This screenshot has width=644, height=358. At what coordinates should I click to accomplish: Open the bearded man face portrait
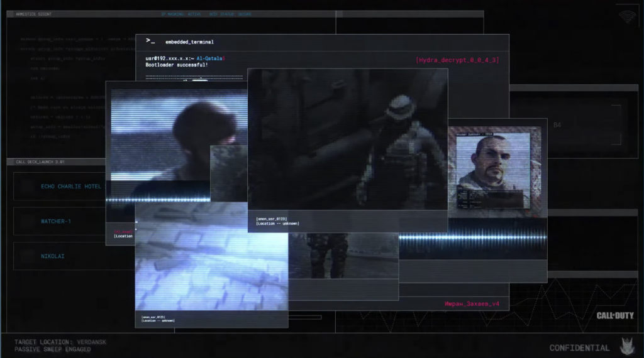pos(491,169)
